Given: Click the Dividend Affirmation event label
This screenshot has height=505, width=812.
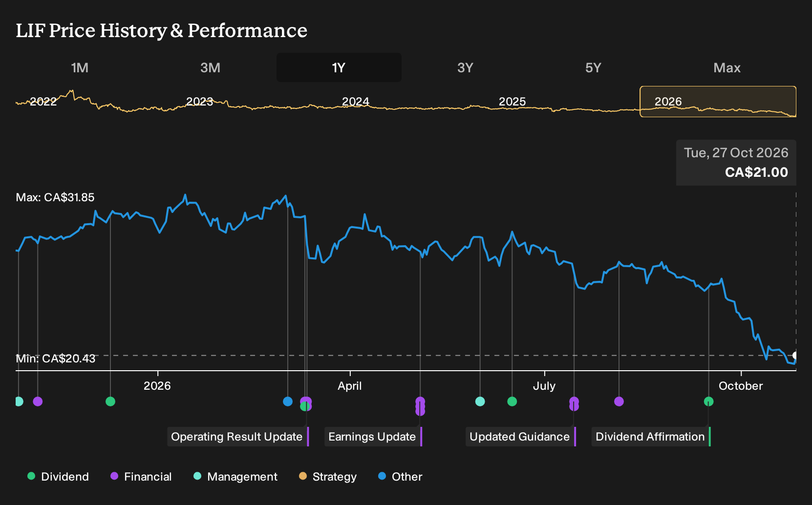Looking at the screenshot, I should click(651, 437).
